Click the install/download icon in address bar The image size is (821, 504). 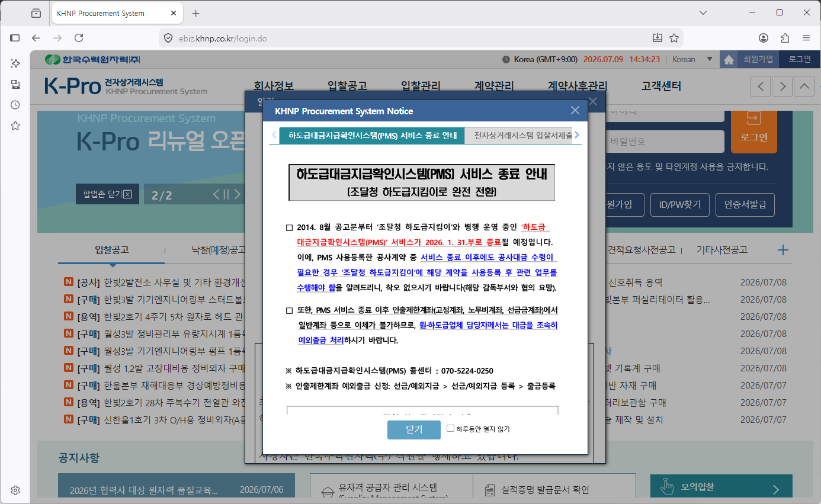(x=657, y=38)
